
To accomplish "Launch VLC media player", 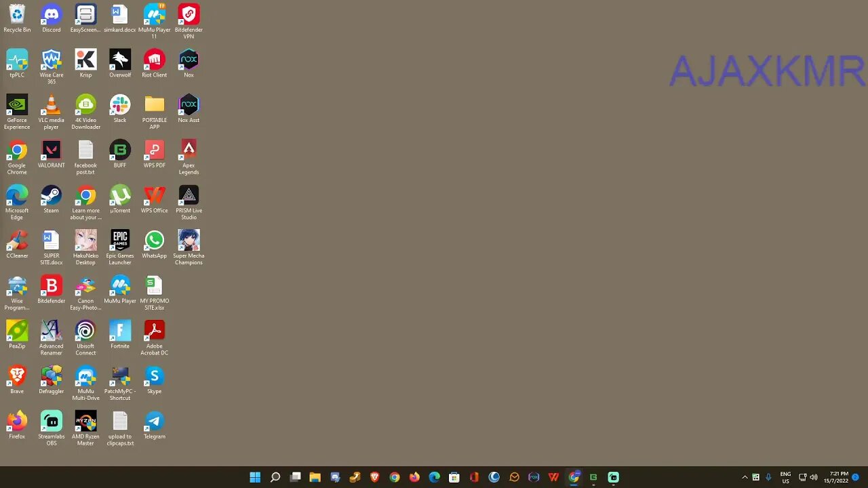I will coord(51,112).
